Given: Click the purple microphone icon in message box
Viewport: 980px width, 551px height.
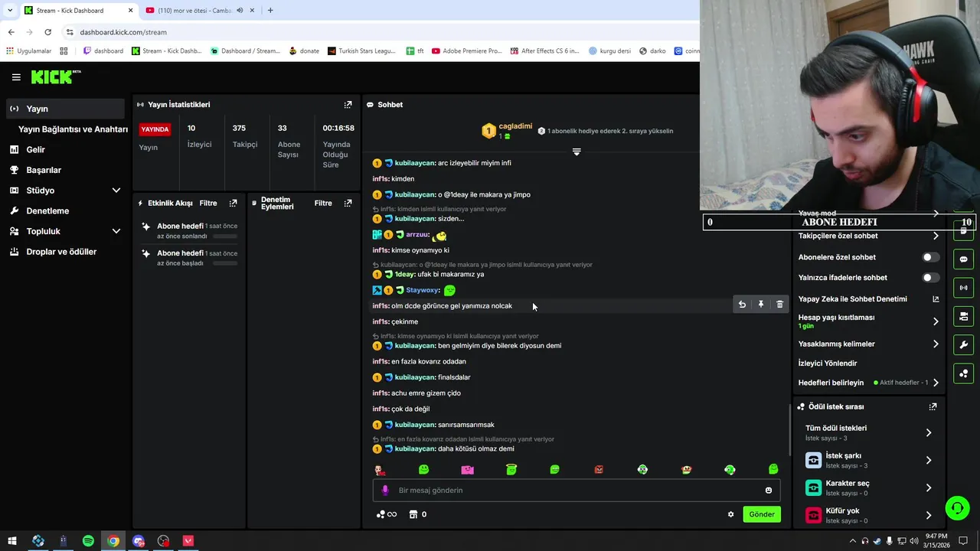Looking at the screenshot, I should (385, 491).
